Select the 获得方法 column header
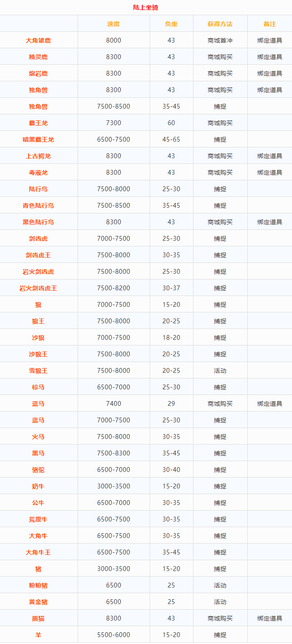Screen dimensions: 292x644 point(220,24)
